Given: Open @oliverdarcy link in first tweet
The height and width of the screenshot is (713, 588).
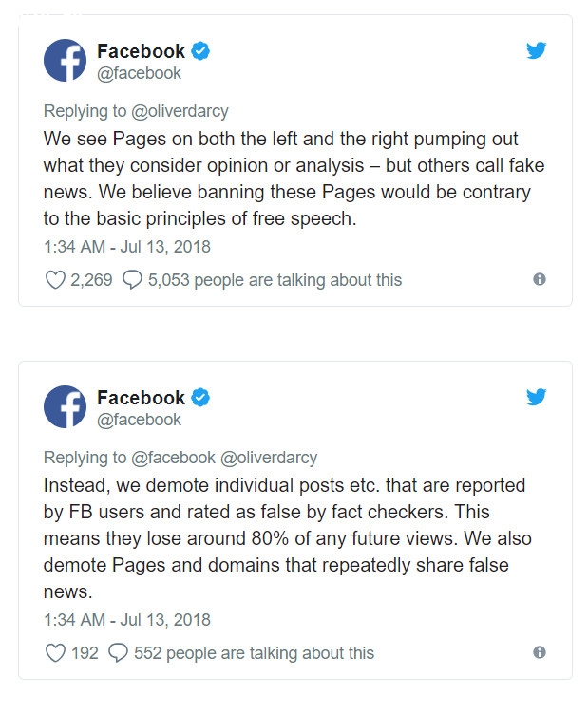Looking at the screenshot, I should click(x=180, y=111).
